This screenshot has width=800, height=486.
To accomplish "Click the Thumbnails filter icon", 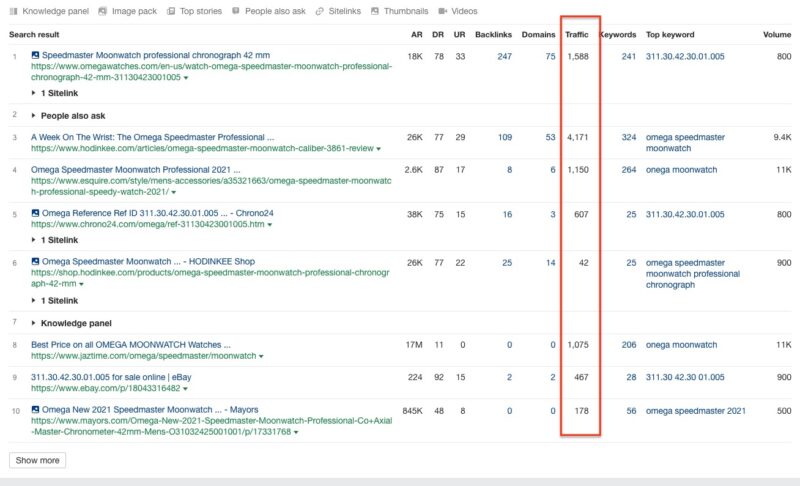I will click(374, 11).
